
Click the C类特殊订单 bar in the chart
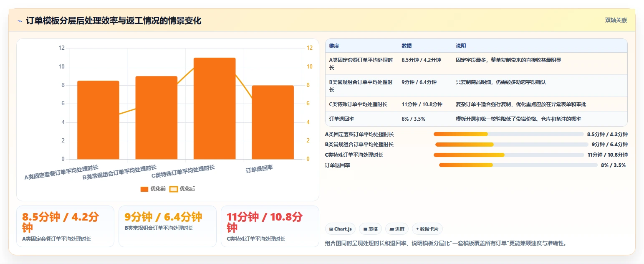215,108
